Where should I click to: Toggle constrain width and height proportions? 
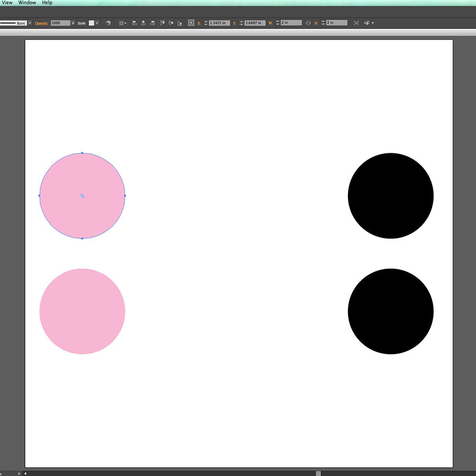[308, 23]
